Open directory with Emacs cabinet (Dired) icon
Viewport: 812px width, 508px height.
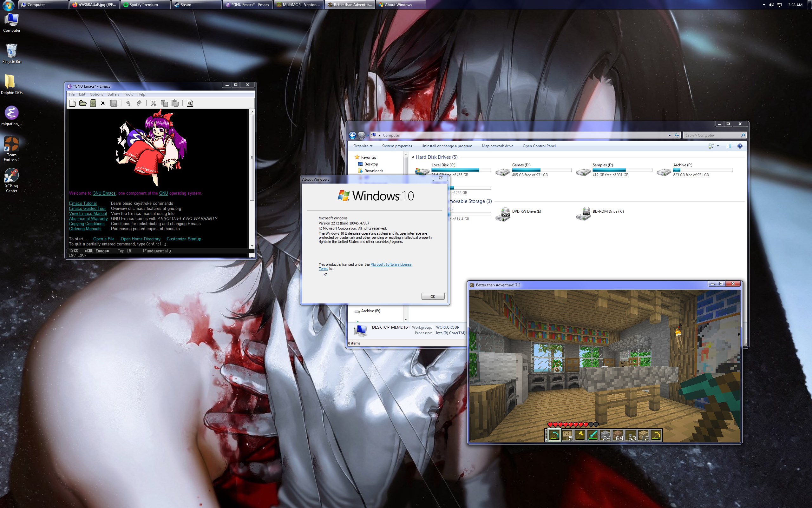(93, 103)
